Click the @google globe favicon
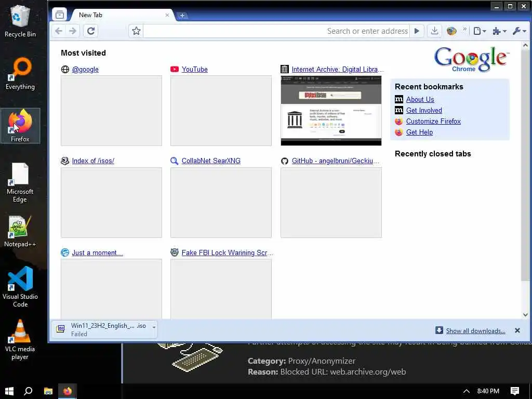Image resolution: width=532 pixels, height=399 pixels. 65,69
